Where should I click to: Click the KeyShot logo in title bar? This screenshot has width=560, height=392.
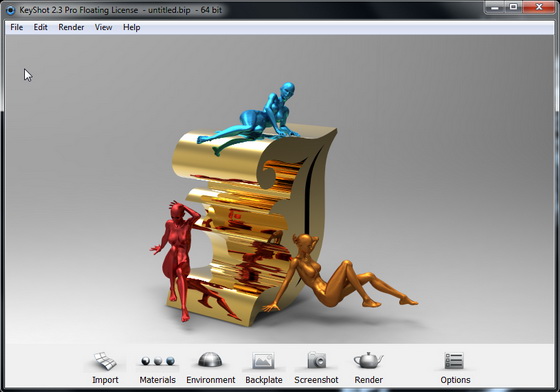(11, 10)
